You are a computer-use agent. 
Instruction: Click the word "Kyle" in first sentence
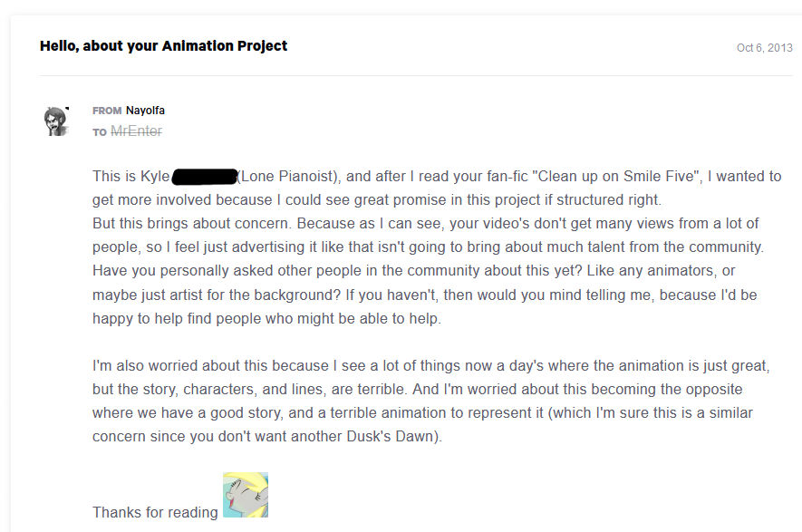155,177
